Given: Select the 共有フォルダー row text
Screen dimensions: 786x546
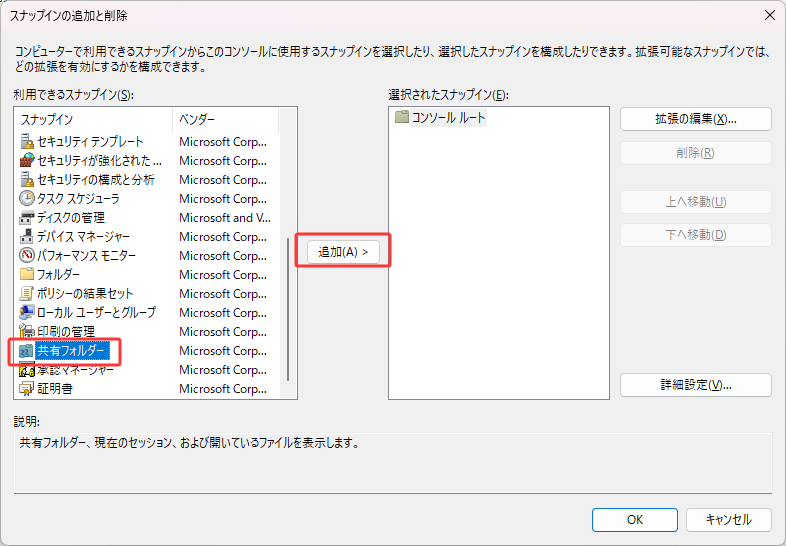Looking at the screenshot, I should pos(72,350).
